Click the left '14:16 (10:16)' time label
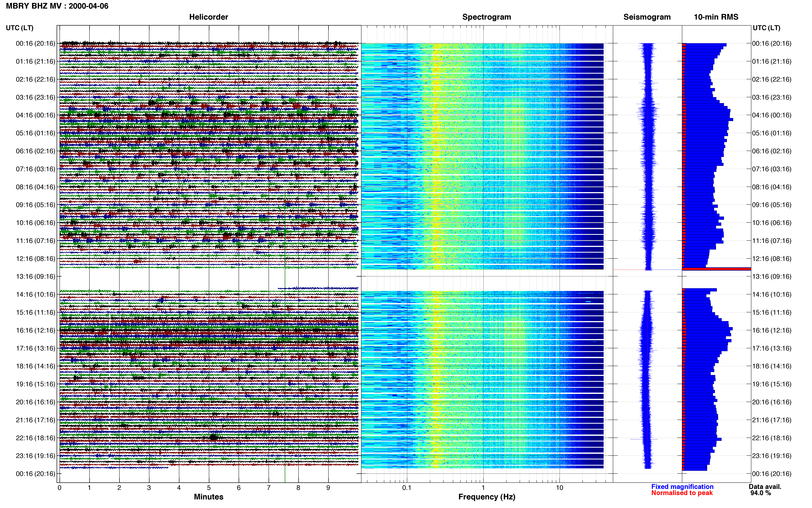812x508 pixels. click(x=36, y=295)
